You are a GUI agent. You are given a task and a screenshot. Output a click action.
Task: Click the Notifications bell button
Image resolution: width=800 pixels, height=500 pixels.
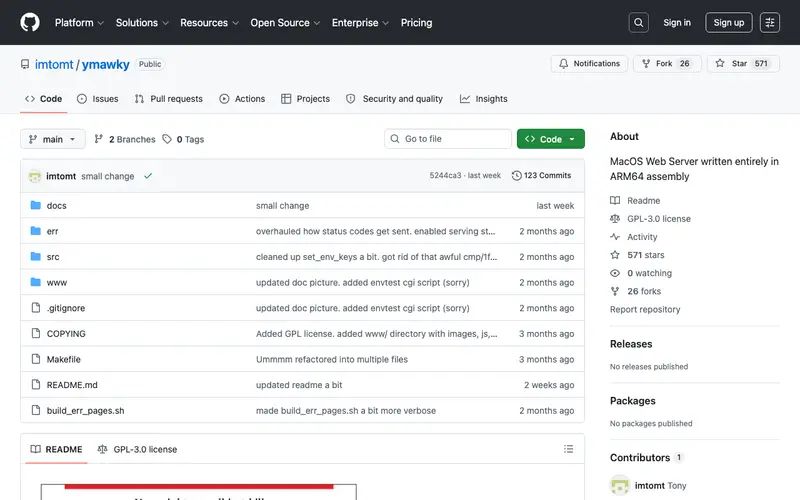click(x=589, y=64)
